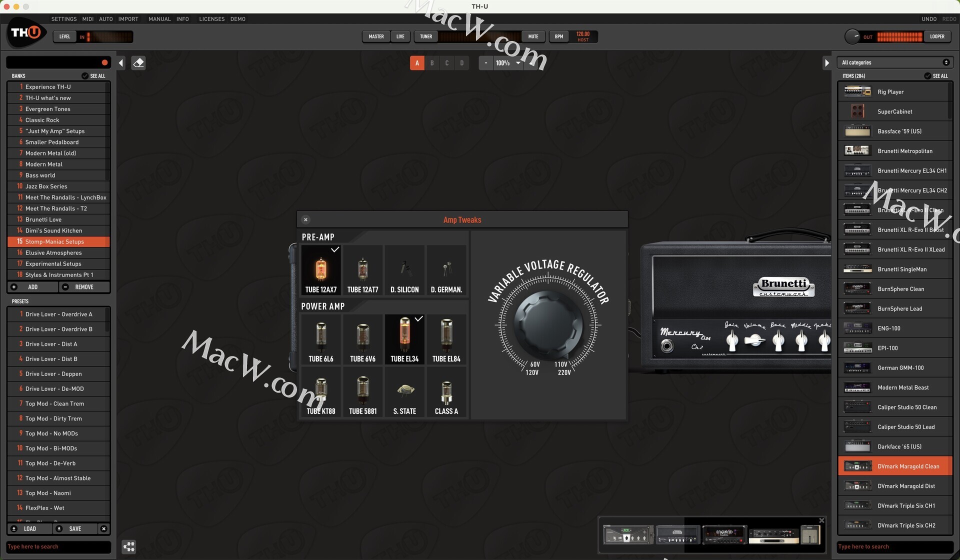Select the Darkface '65 (US) item
This screenshot has height=560, width=960.
[x=895, y=446]
